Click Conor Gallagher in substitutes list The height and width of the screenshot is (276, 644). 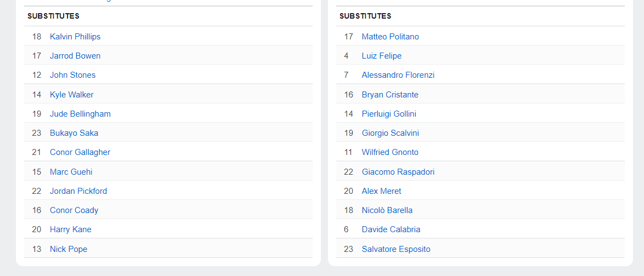tap(80, 152)
